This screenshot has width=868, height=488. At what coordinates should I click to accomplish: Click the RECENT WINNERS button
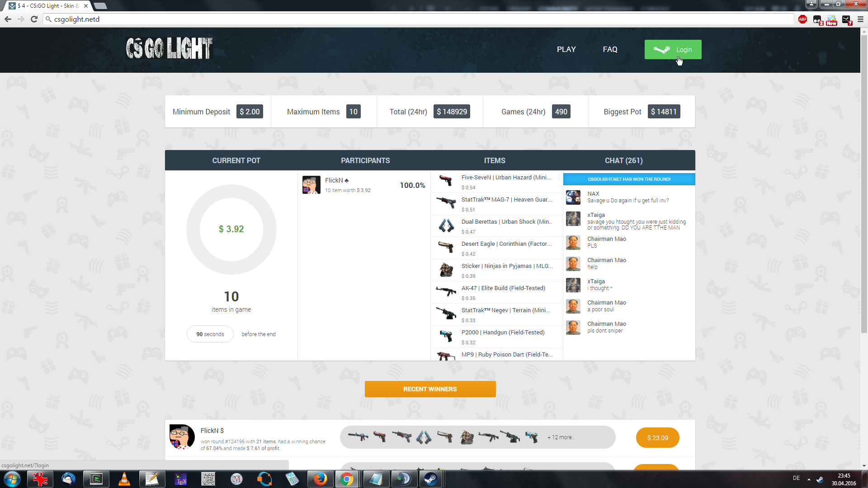[x=430, y=389]
